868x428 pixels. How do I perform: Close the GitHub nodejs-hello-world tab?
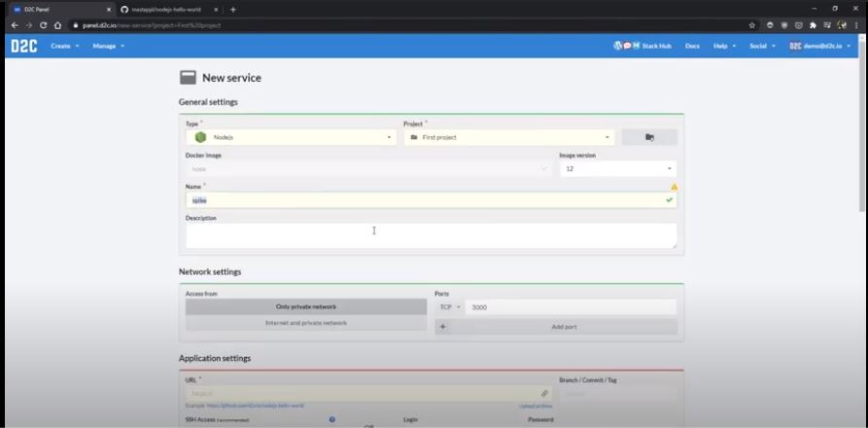point(216,10)
